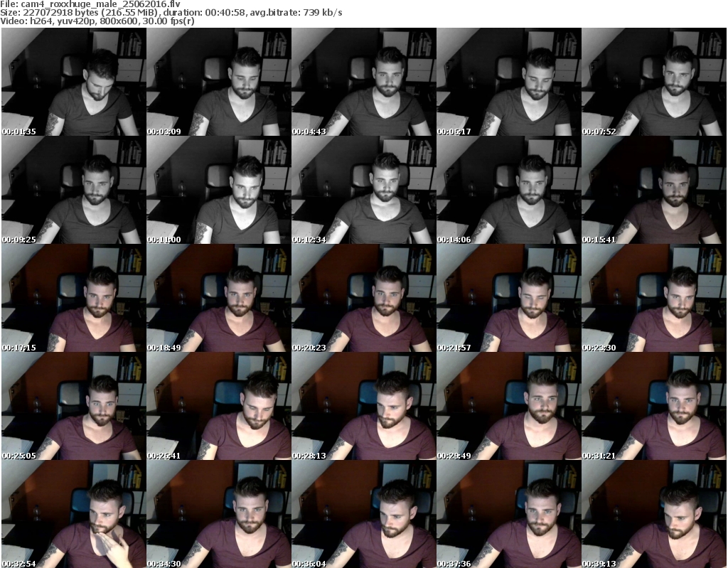Select the thumbnail stamped 00:07:52

pos(654,82)
